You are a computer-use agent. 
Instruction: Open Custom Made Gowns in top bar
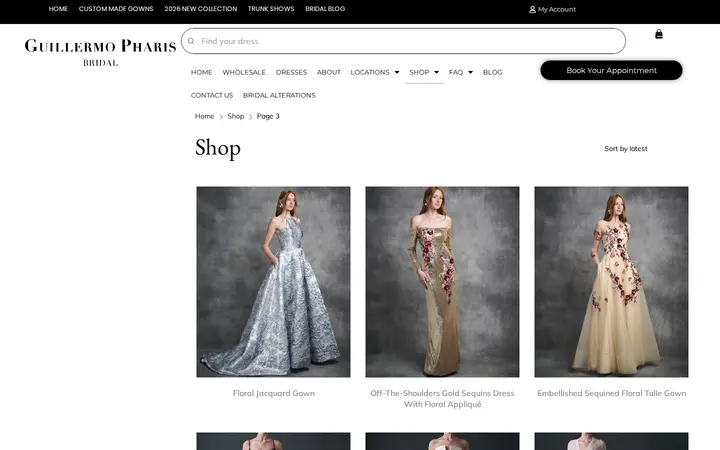[x=116, y=9]
